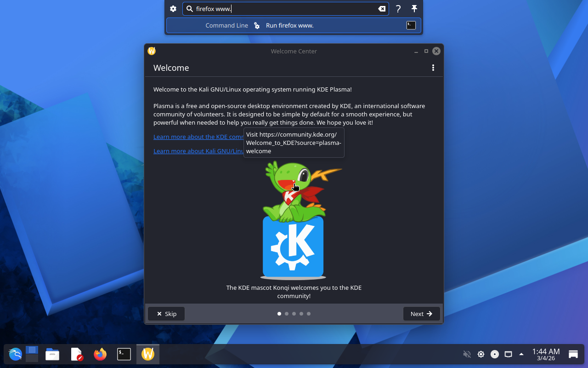Open the file manager from the taskbar
This screenshot has width=588, height=368.
tap(52, 354)
